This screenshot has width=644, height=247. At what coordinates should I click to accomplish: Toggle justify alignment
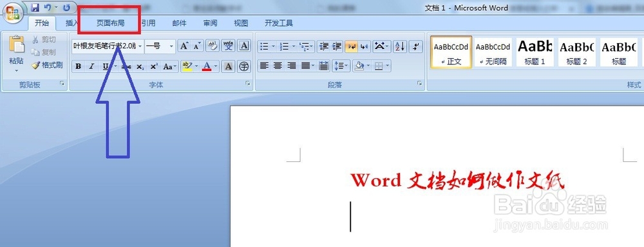(x=305, y=66)
